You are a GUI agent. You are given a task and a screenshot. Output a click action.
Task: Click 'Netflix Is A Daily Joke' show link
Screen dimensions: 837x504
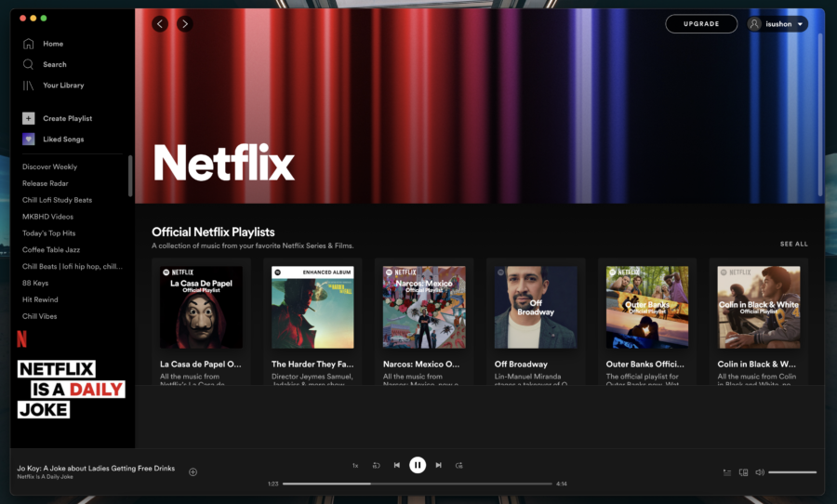pyautogui.click(x=45, y=477)
